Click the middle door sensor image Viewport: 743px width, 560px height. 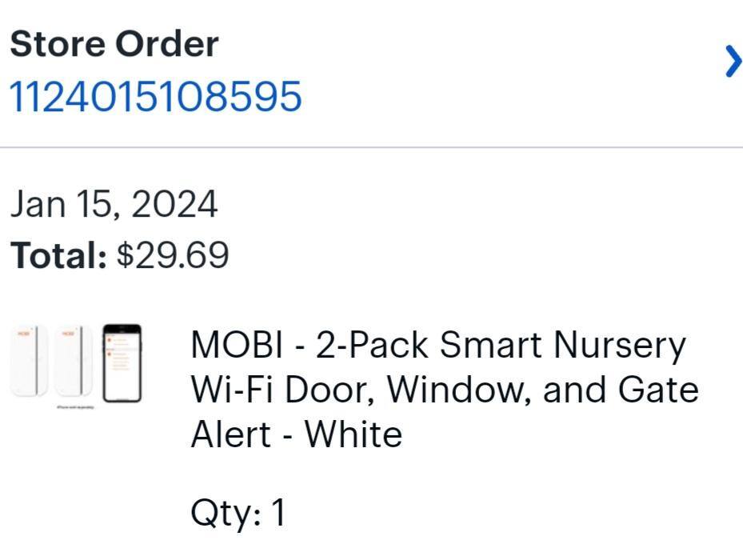point(74,362)
